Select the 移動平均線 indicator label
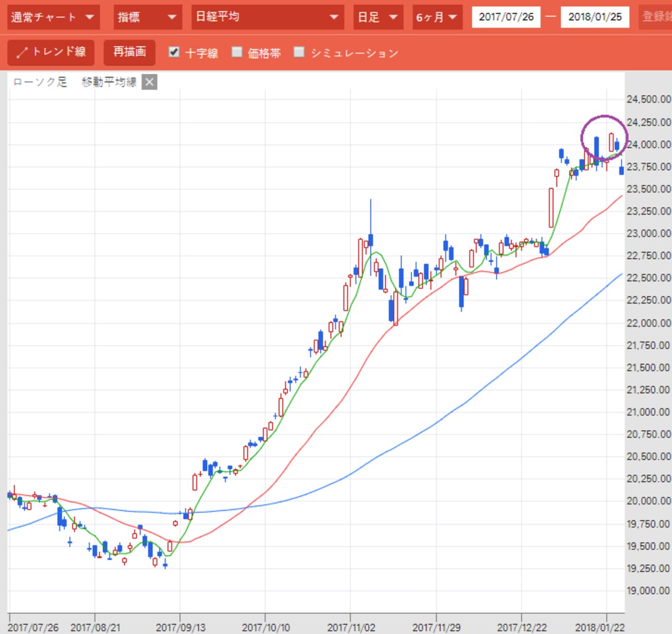The image size is (672, 634). tap(109, 82)
